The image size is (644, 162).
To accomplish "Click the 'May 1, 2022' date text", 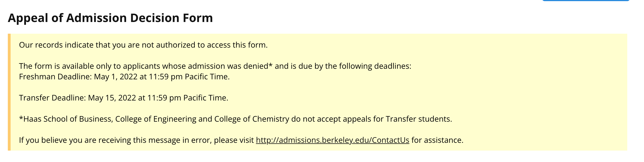I will click(116, 77).
